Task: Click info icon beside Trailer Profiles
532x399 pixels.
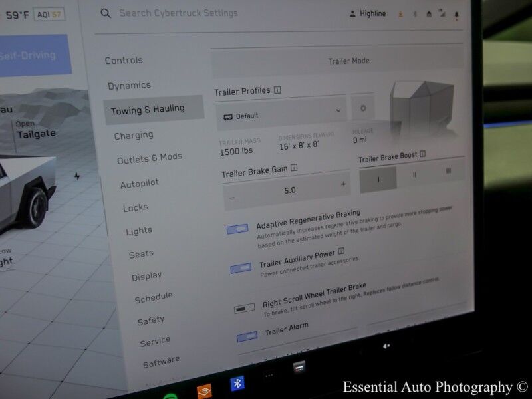Action: tap(277, 90)
